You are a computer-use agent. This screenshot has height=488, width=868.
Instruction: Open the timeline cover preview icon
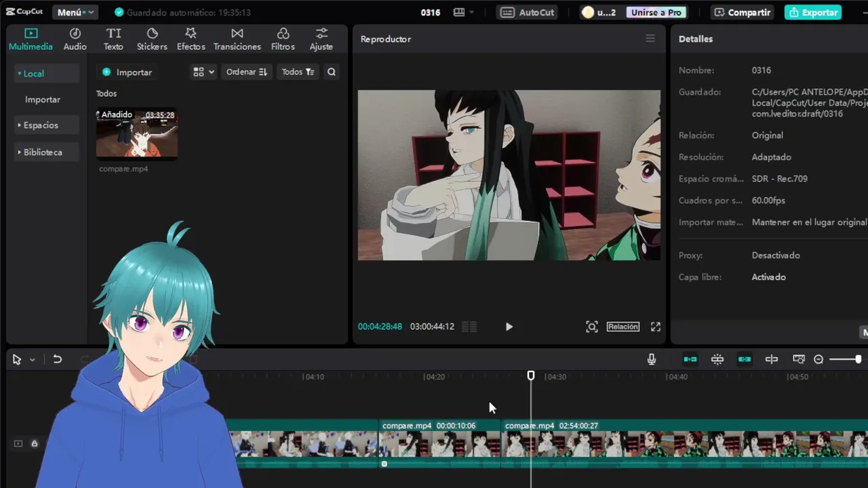(x=799, y=359)
